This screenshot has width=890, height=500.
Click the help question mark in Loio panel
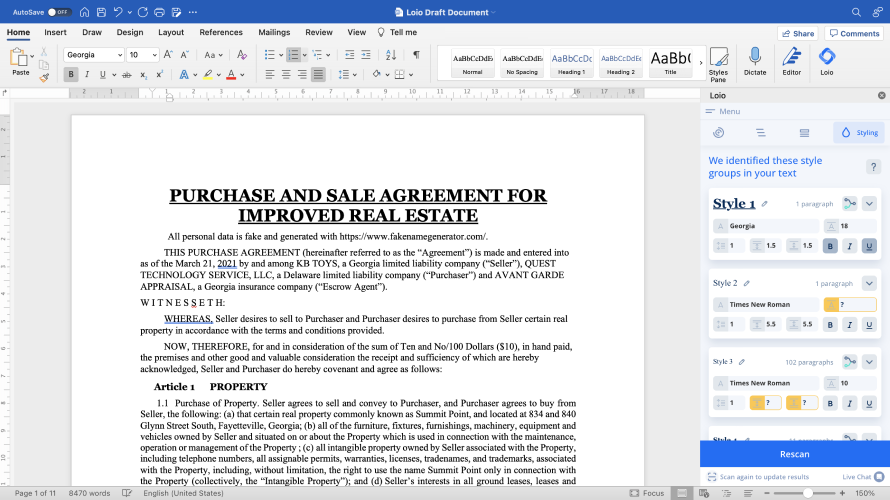[x=873, y=167]
